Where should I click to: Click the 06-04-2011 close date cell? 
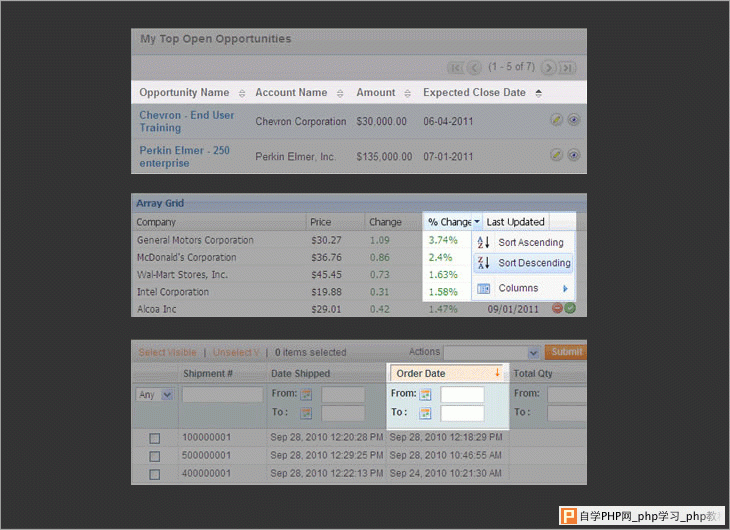click(x=448, y=122)
